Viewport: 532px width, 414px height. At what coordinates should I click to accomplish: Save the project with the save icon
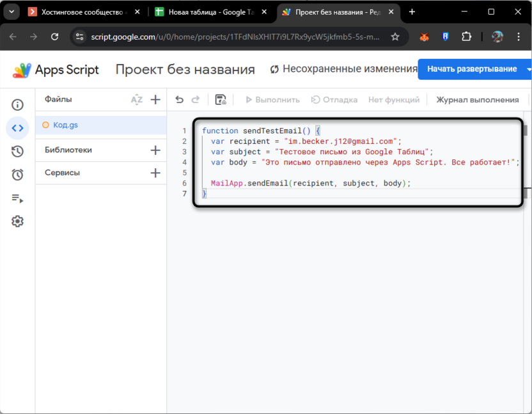click(220, 99)
